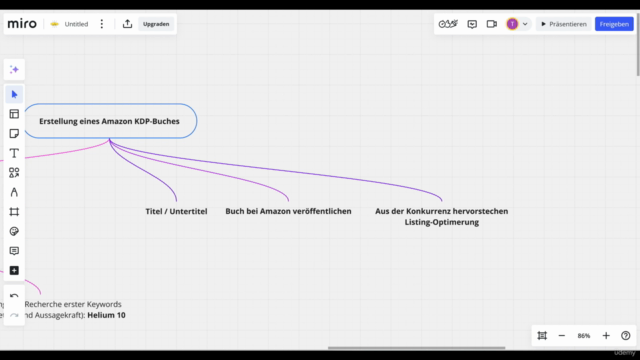Select the Pen drawing tool

click(14, 192)
